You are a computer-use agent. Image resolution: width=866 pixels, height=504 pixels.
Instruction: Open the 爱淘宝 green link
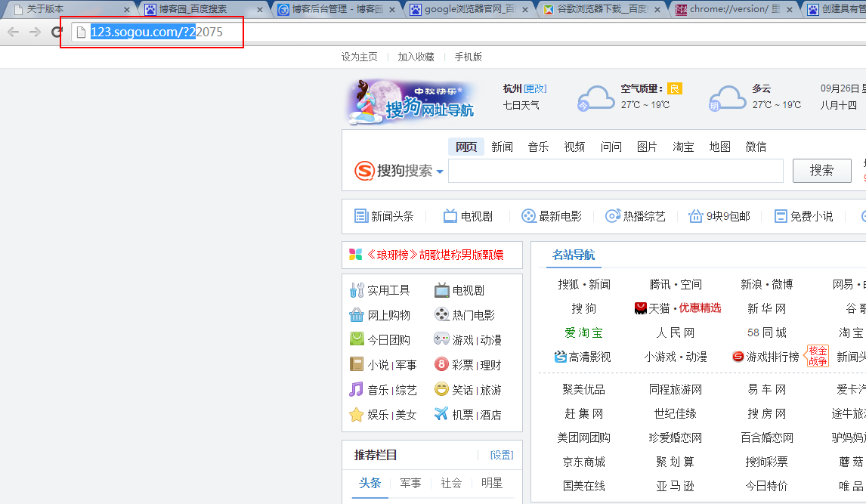tap(584, 333)
